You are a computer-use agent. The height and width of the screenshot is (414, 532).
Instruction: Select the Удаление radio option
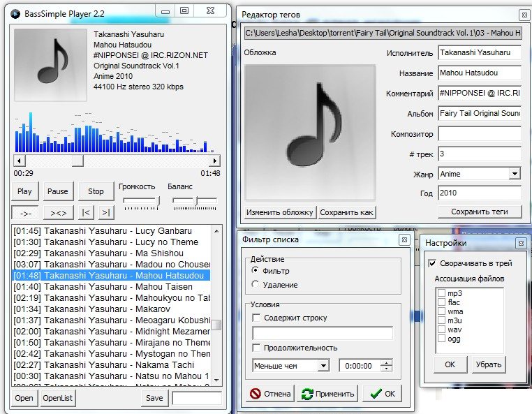tap(256, 285)
